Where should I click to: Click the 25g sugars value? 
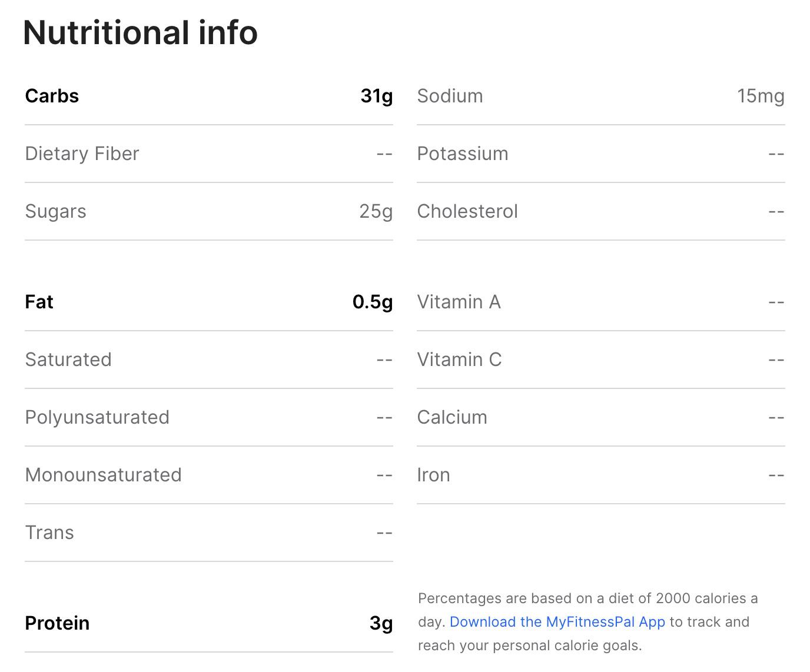tap(376, 211)
